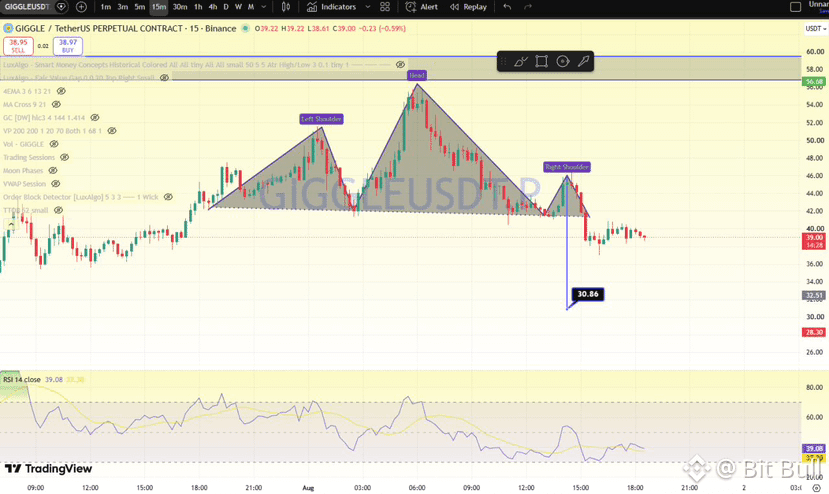Switch to the 1m timeframe

106,7
